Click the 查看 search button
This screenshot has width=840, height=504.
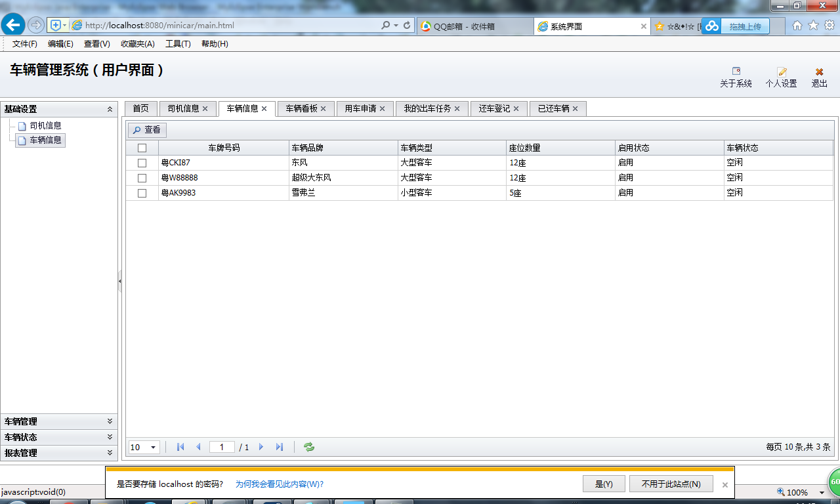(146, 130)
